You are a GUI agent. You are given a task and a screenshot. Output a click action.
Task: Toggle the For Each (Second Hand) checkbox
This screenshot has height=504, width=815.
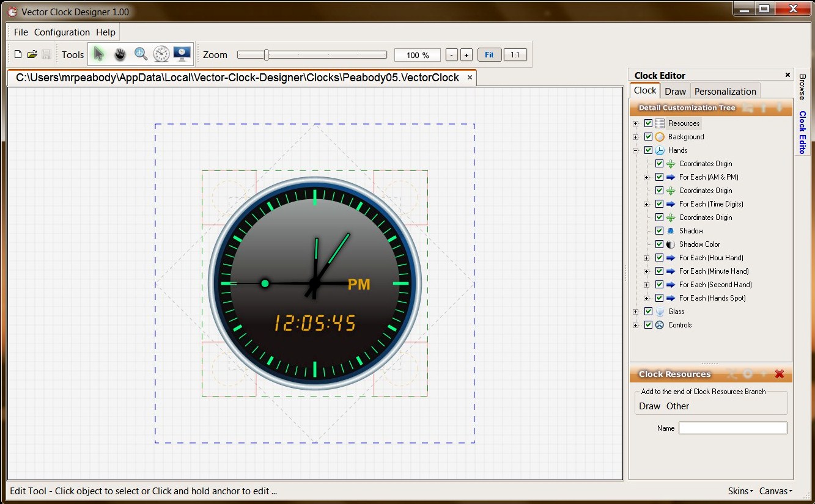coord(659,285)
